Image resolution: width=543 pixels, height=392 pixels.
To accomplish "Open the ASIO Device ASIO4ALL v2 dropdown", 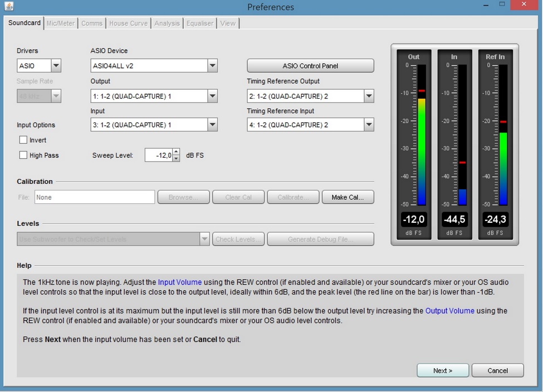I will pos(212,66).
